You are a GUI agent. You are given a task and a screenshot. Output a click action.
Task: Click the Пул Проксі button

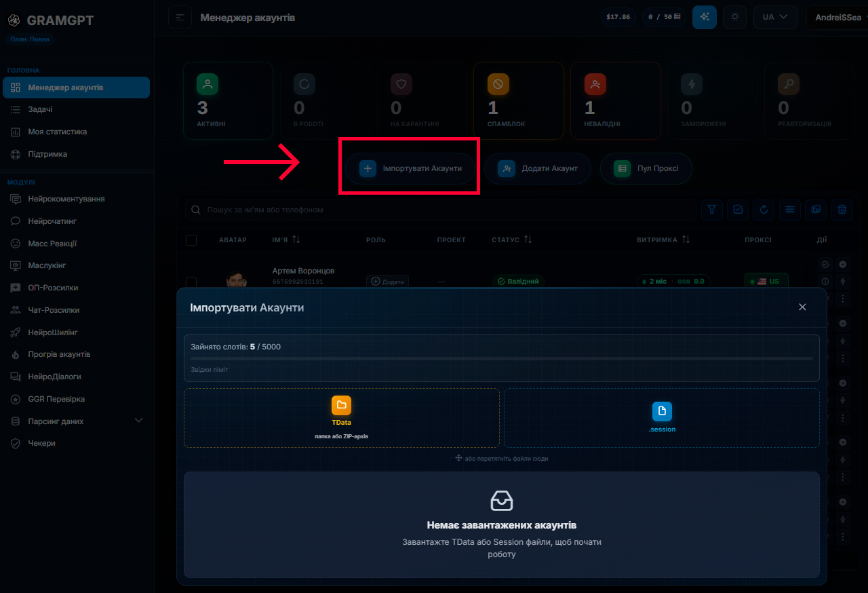point(646,168)
